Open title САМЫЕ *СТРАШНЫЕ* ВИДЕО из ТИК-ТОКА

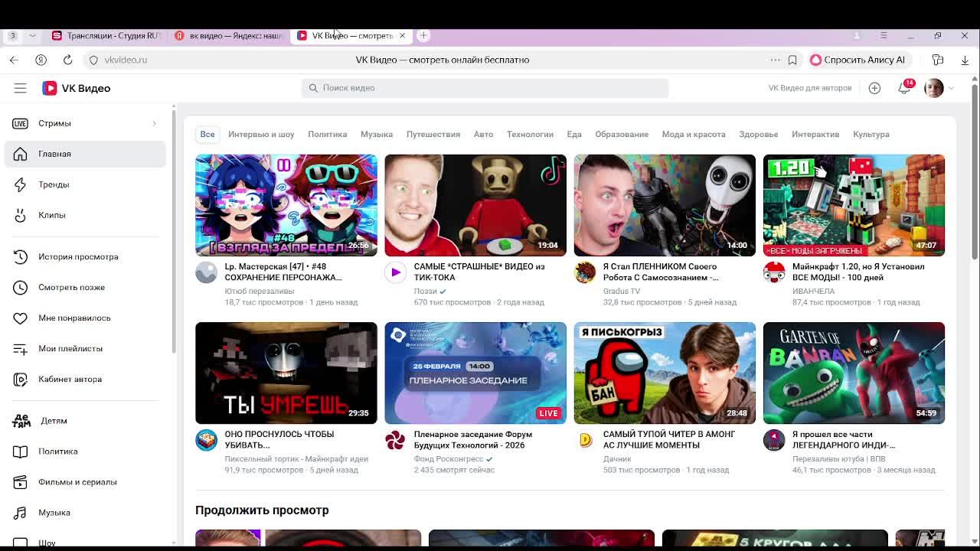tap(479, 272)
